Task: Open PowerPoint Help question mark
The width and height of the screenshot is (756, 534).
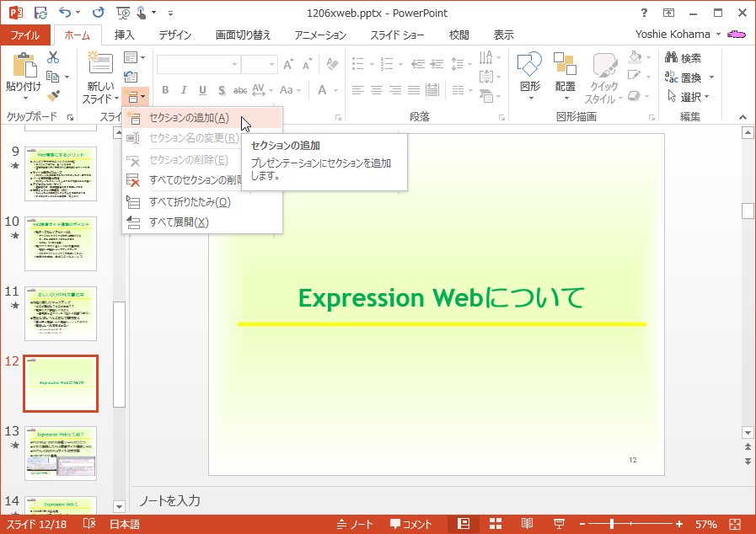Action: (644, 13)
